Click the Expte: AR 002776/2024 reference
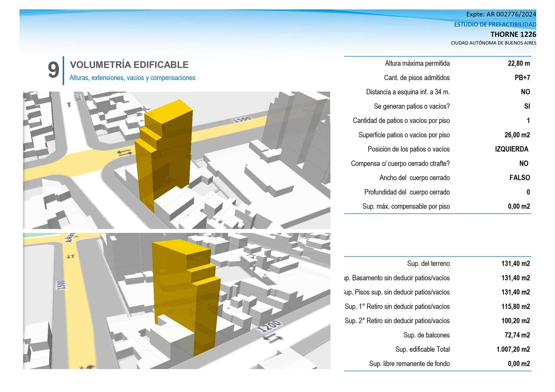Screen dimensions: 555x392 pyautogui.click(x=501, y=14)
